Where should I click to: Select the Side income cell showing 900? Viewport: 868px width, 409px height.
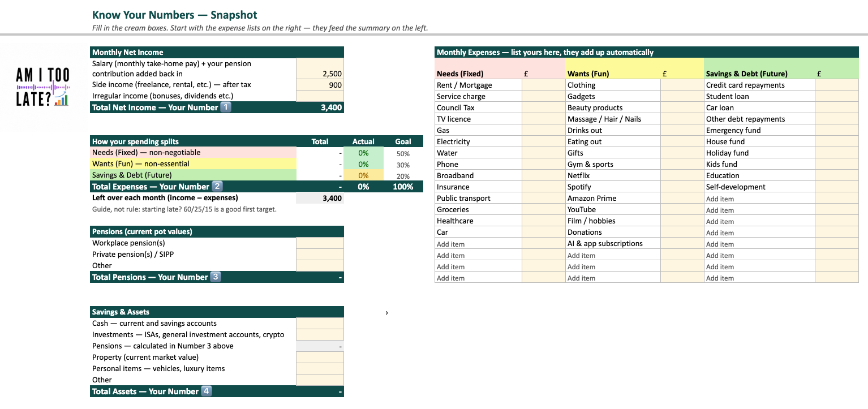click(320, 85)
